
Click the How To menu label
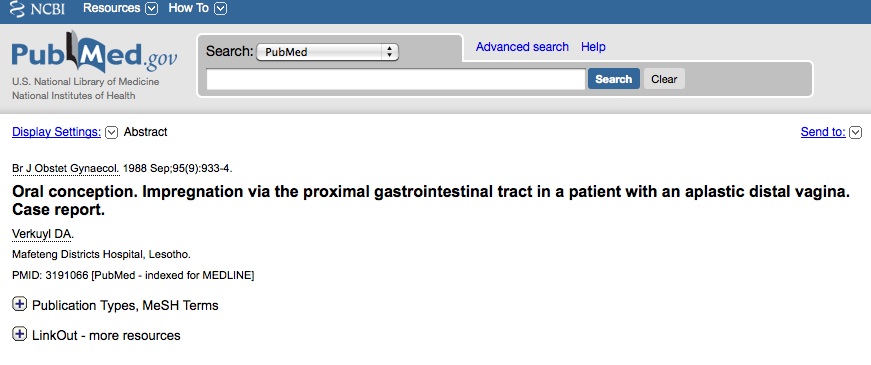(x=188, y=8)
